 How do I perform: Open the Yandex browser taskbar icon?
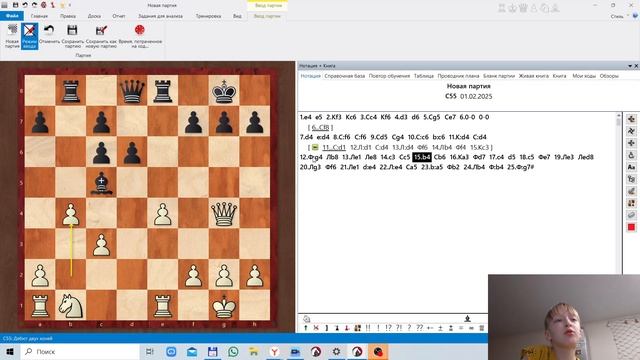pyautogui.click(x=275, y=351)
